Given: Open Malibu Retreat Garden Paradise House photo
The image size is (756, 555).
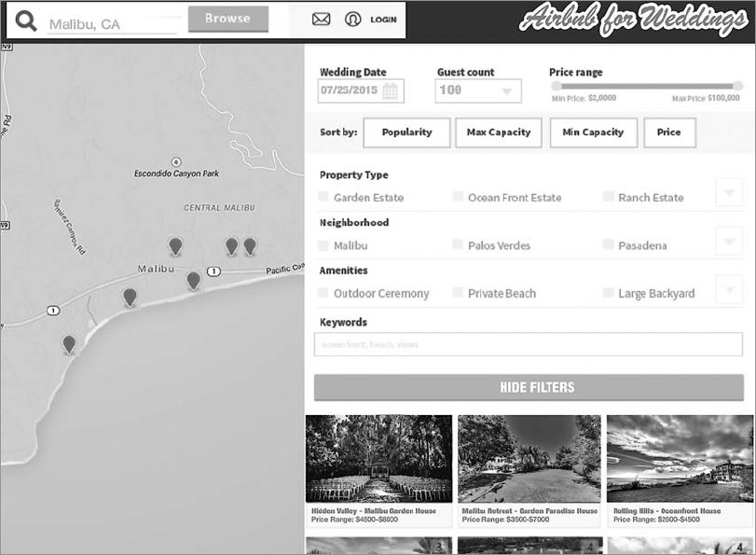Looking at the screenshot, I should [529, 459].
